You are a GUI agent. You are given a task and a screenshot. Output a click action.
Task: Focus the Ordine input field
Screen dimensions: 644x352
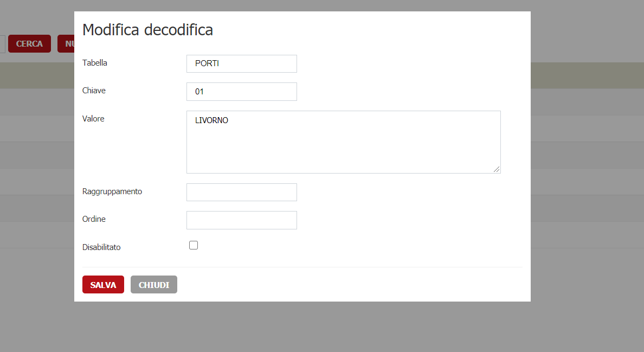pyautogui.click(x=241, y=220)
